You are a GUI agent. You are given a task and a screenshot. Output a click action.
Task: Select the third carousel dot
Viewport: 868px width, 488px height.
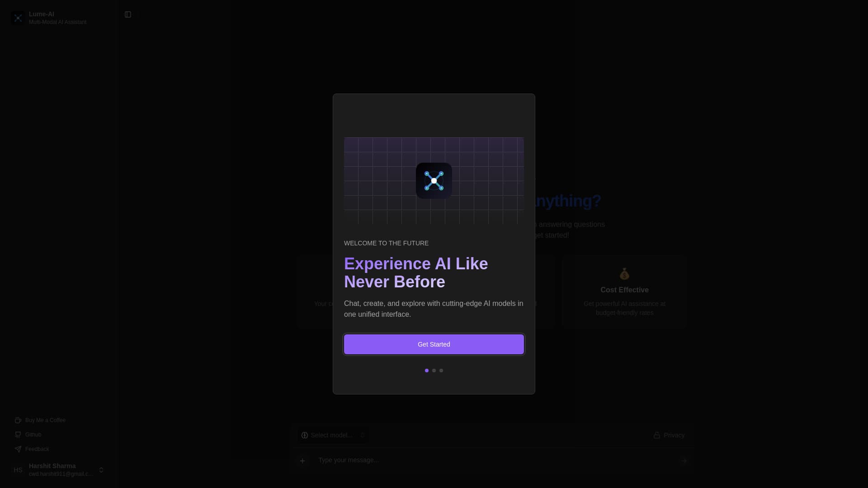[441, 371]
